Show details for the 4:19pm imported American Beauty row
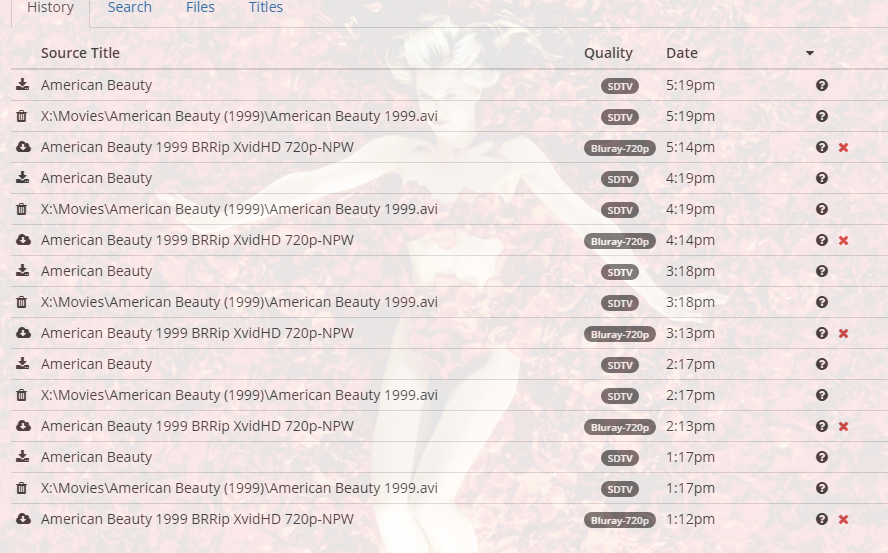888x553 pixels. coord(822,178)
